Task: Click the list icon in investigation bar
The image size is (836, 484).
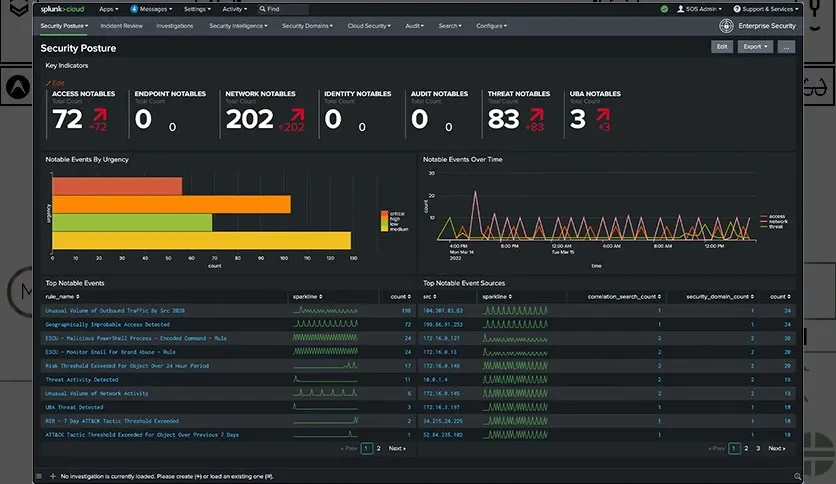Action: pos(39,476)
